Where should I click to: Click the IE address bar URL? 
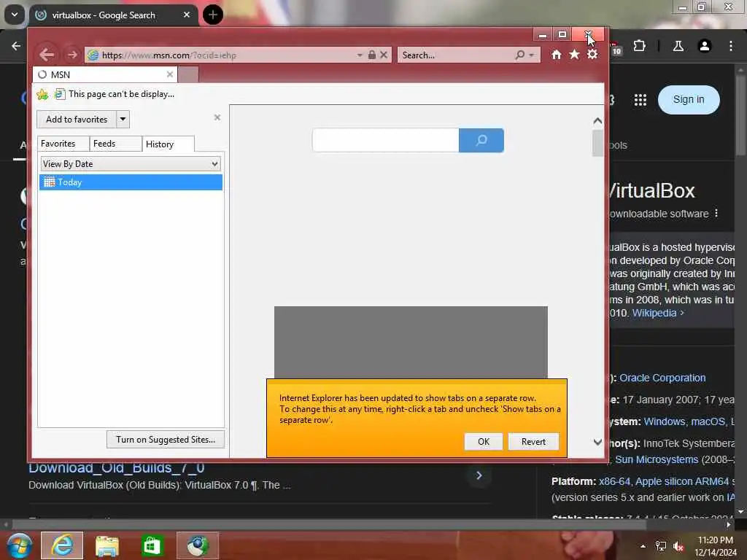(169, 55)
